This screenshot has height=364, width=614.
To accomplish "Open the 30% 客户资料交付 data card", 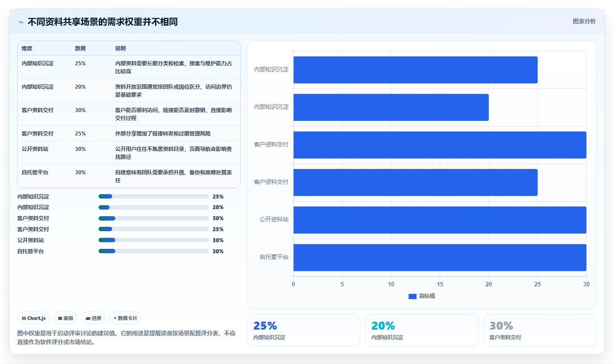I will (540, 330).
